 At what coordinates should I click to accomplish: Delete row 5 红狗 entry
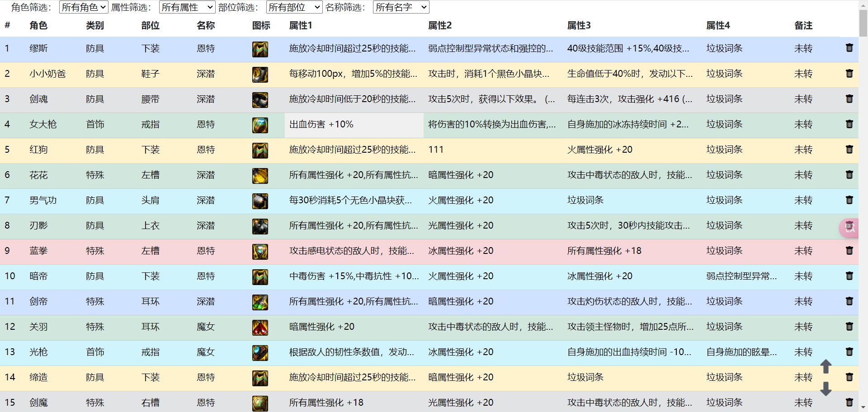tap(849, 149)
